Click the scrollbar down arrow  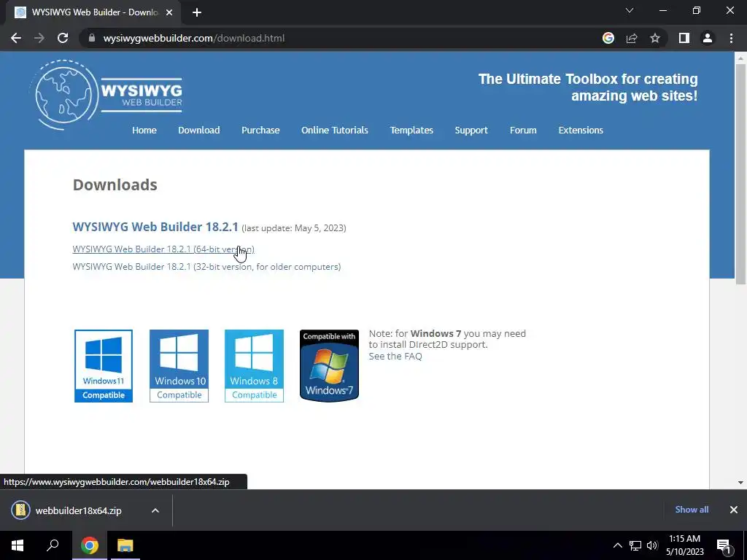(740, 483)
